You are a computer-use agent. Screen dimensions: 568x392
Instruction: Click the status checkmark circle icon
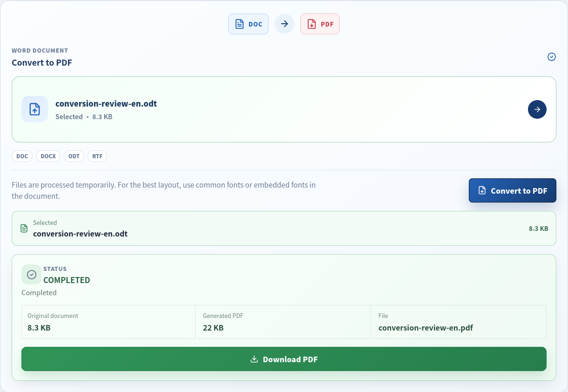32,275
